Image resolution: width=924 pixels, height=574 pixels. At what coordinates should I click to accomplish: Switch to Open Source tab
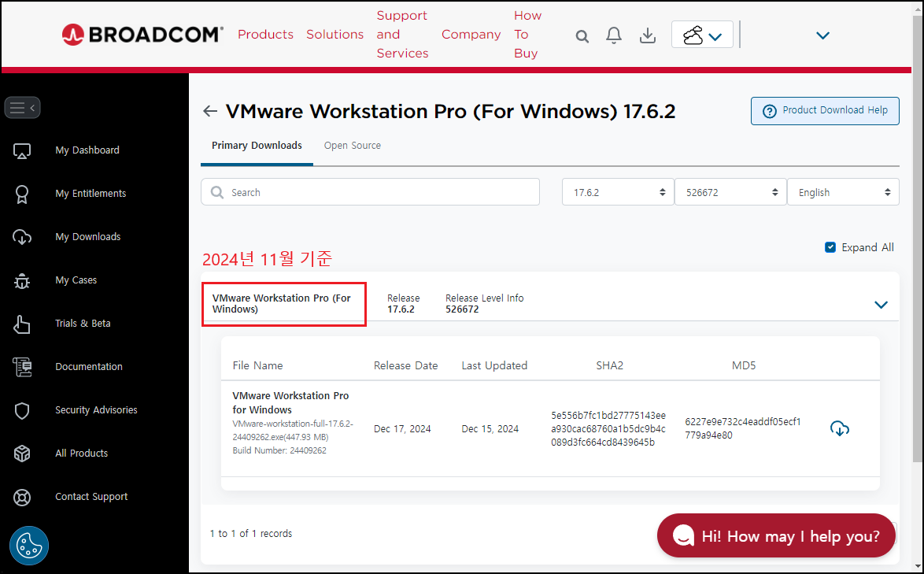click(353, 146)
